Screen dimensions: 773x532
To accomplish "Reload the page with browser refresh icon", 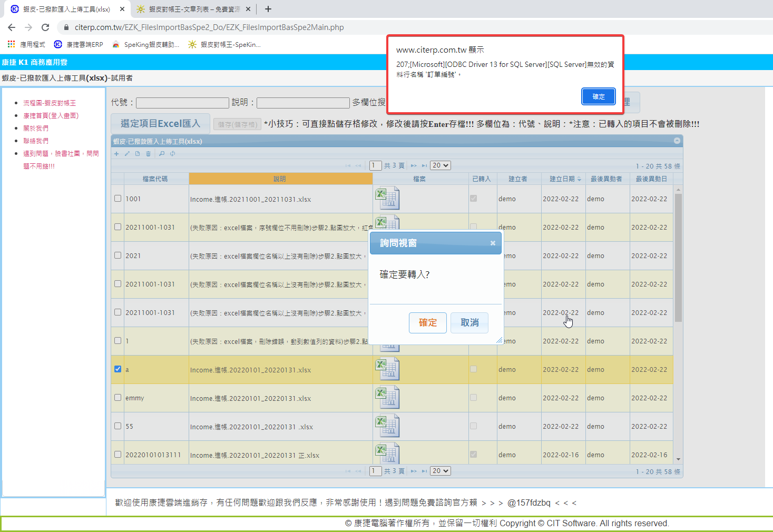I will click(x=45, y=27).
